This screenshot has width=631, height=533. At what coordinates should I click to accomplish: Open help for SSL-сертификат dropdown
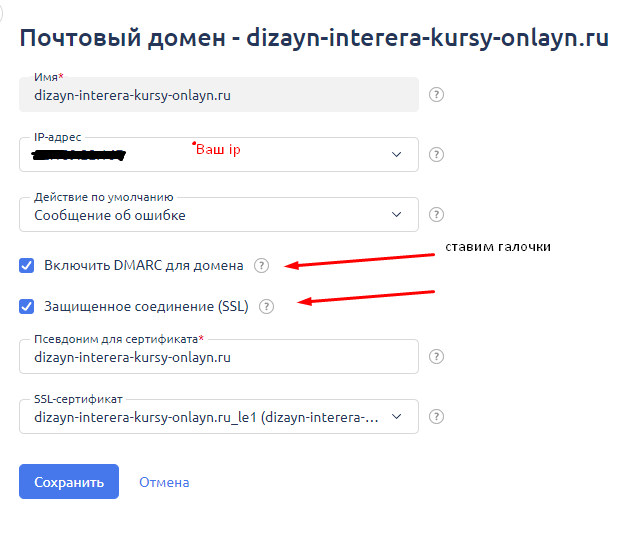(x=436, y=417)
